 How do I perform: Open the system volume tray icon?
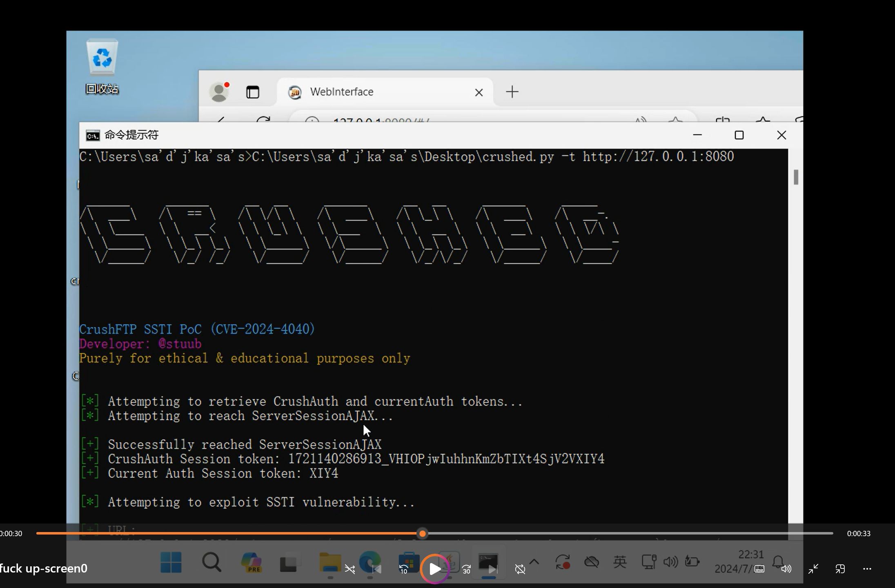[x=670, y=562]
